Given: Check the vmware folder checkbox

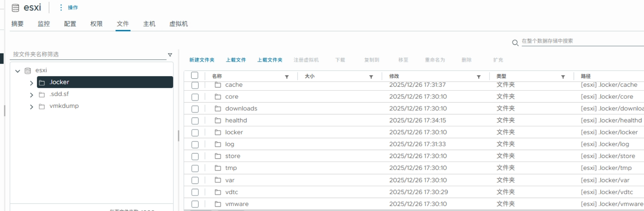Looking at the screenshot, I should click(195, 204).
